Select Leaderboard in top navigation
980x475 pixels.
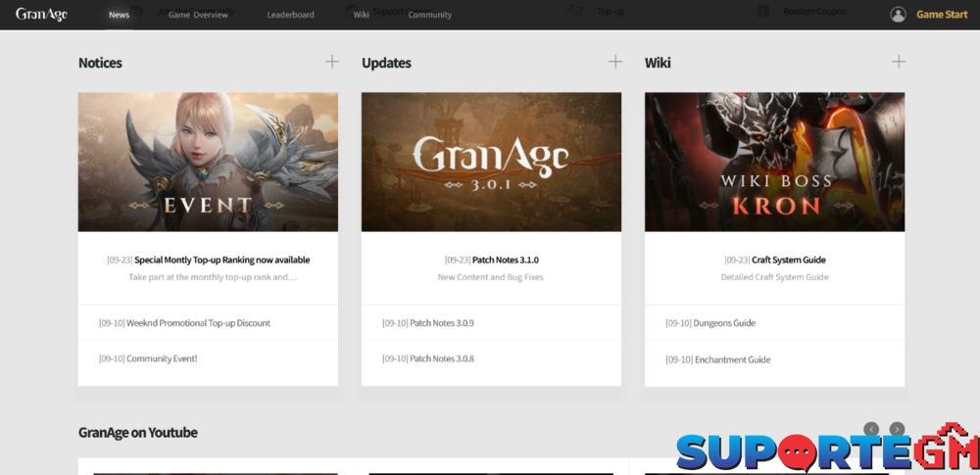tap(290, 15)
